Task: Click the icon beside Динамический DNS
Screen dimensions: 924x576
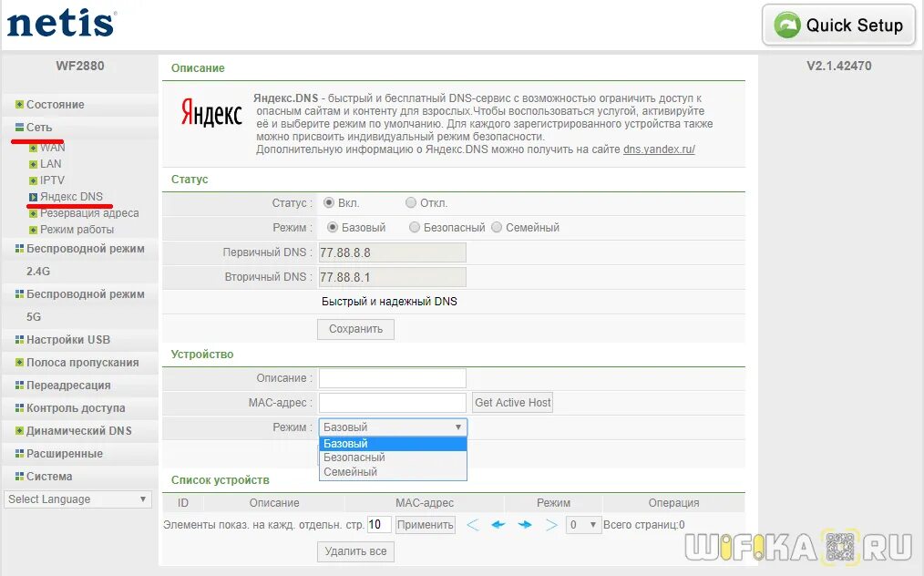Action: click(x=19, y=430)
